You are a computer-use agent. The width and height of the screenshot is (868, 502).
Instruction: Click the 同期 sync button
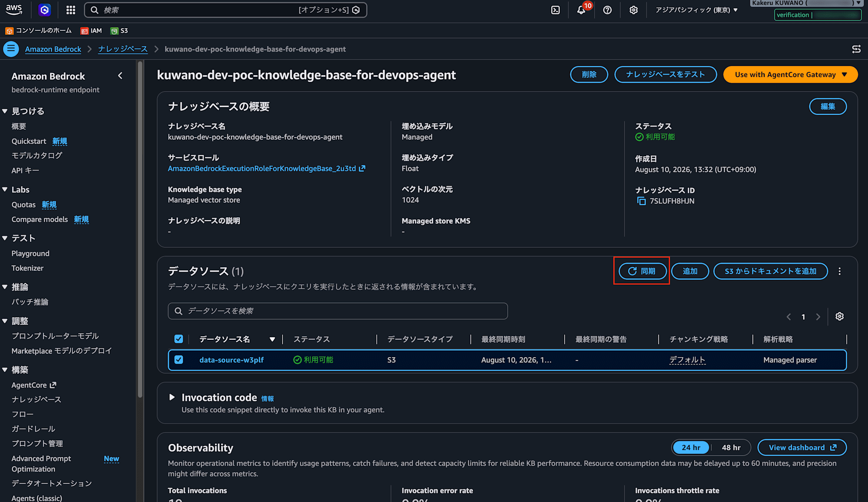point(642,271)
